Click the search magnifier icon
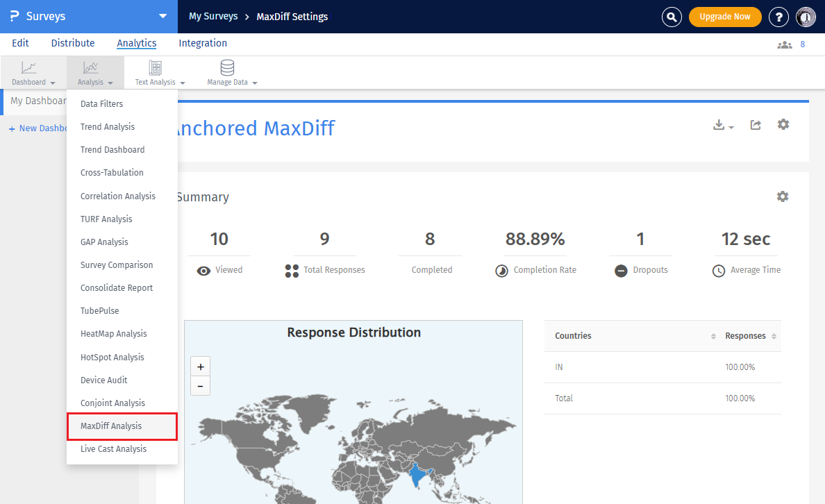 tap(672, 17)
